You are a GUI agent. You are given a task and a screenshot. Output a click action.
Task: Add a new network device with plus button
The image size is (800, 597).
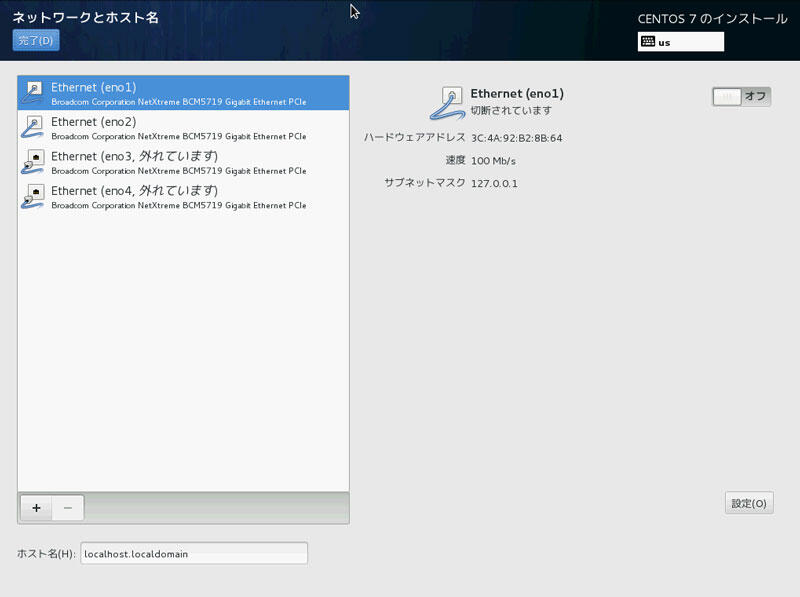pos(36,508)
